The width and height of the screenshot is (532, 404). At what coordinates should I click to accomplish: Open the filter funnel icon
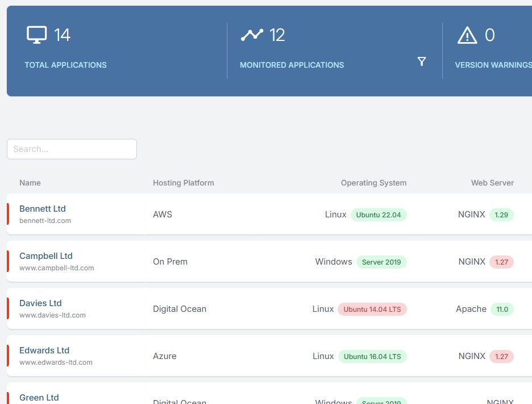pos(422,61)
